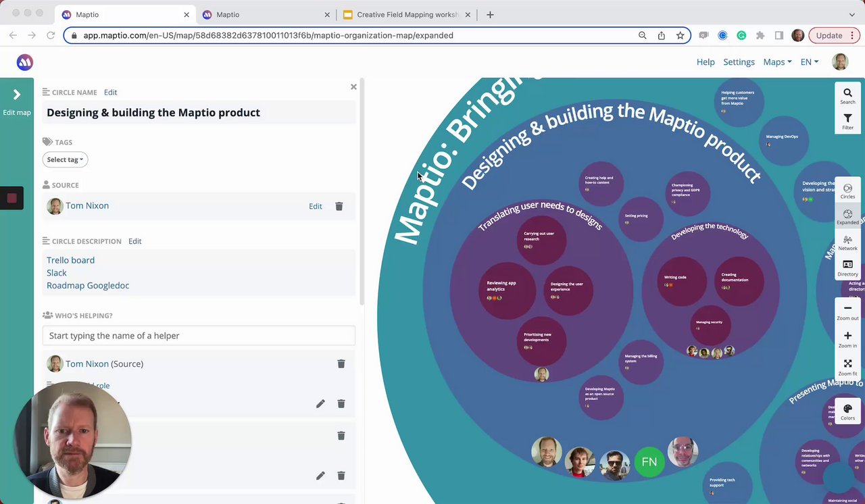Switch to Circles view

click(x=847, y=191)
